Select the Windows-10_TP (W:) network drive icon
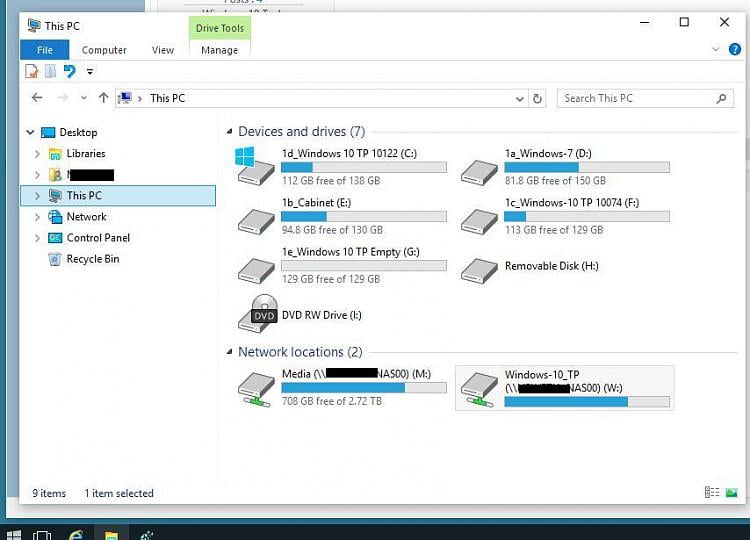This screenshot has height=540, width=750. [479, 389]
